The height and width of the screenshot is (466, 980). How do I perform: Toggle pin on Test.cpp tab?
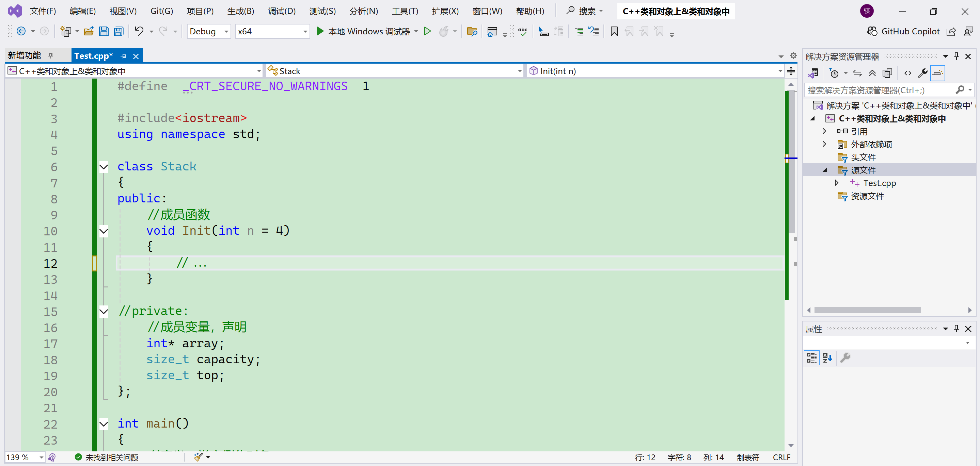[x=123, y=56]
